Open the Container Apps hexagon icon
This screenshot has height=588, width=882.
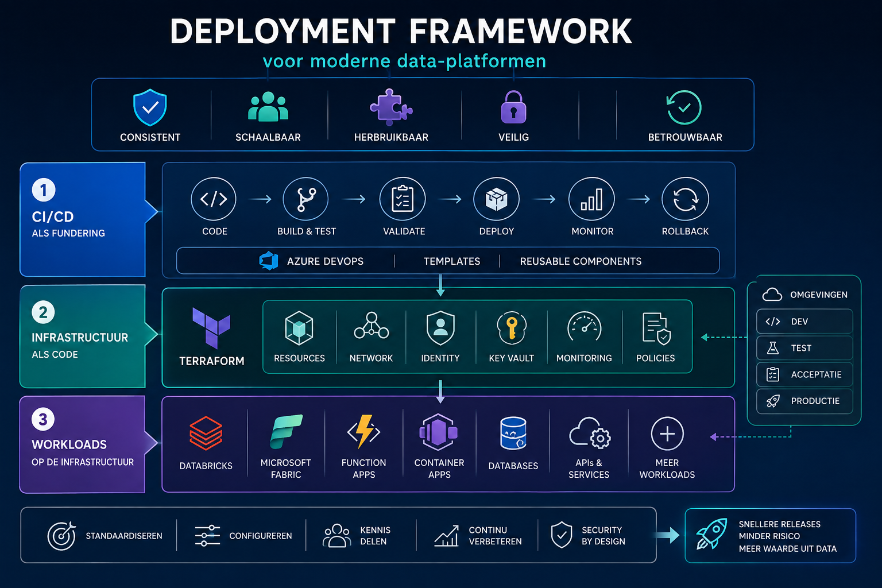(x=439, y=431)
